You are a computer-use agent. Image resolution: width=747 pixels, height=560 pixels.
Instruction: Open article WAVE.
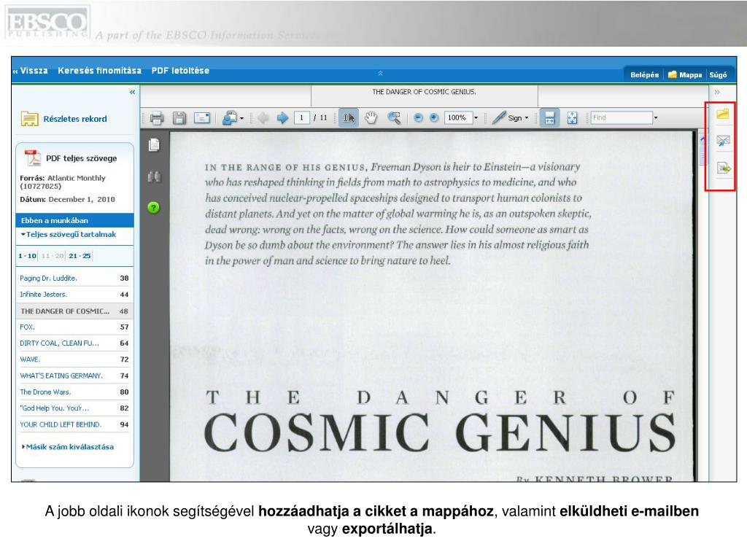(30, 359)
